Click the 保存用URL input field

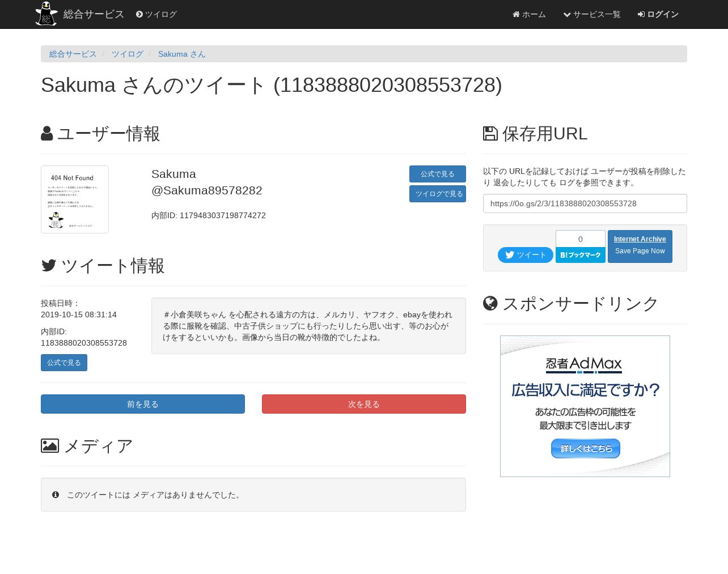click(x=585, y=203)
